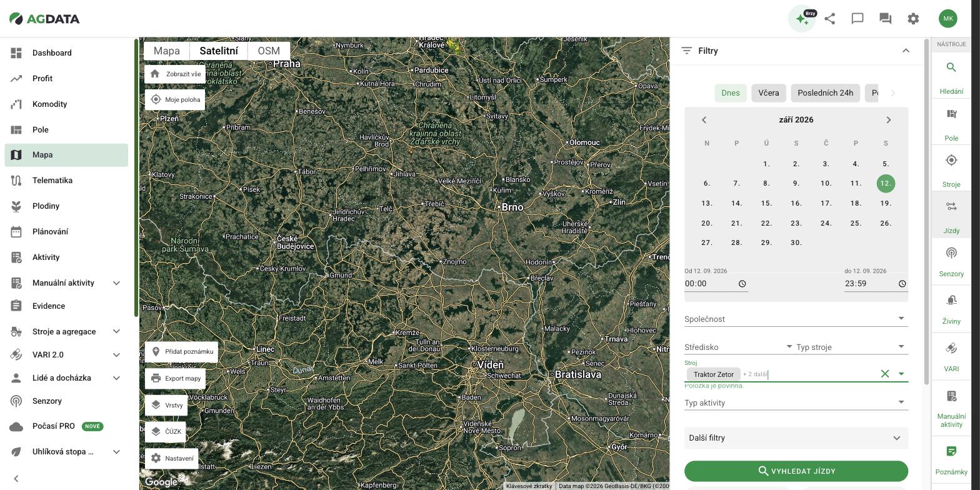Open Dashboard in sidebar
The width and height of the screenshot is (980, 490).
point(66,53)
